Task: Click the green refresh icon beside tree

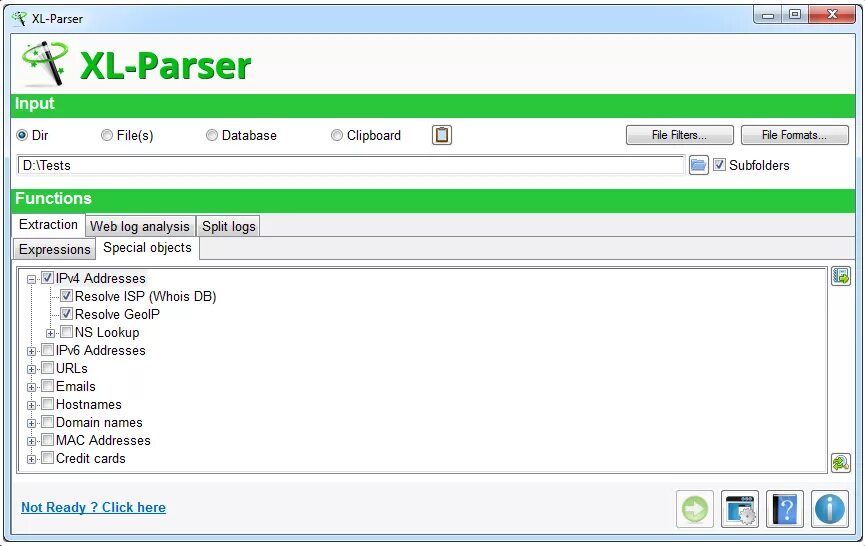Action: pyautogui.click(x=841, y=463)
